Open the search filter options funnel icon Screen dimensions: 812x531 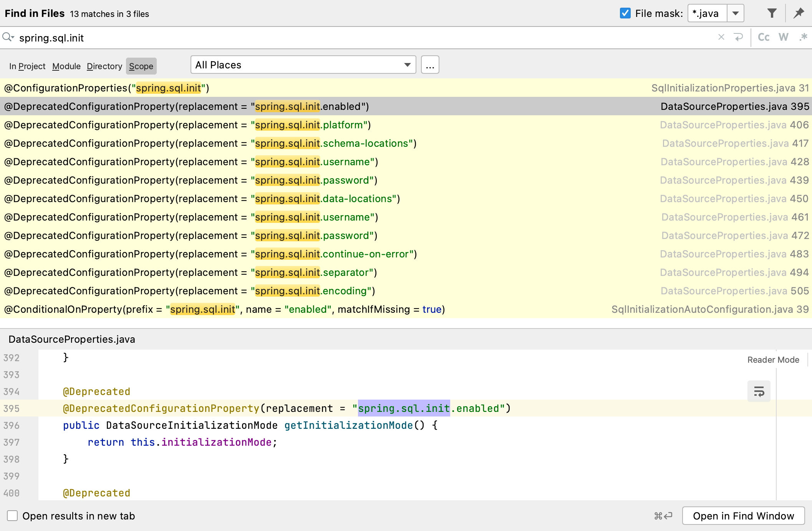[772, 13]
